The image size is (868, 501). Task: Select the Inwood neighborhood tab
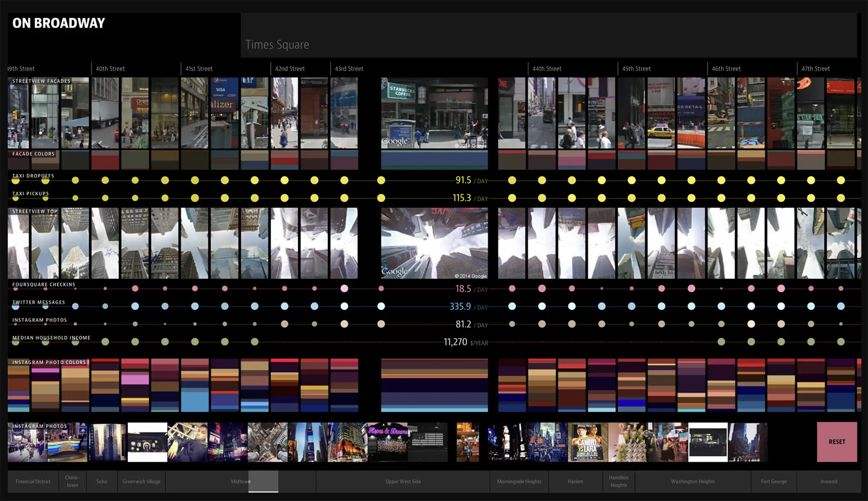[x=828, y=481]
